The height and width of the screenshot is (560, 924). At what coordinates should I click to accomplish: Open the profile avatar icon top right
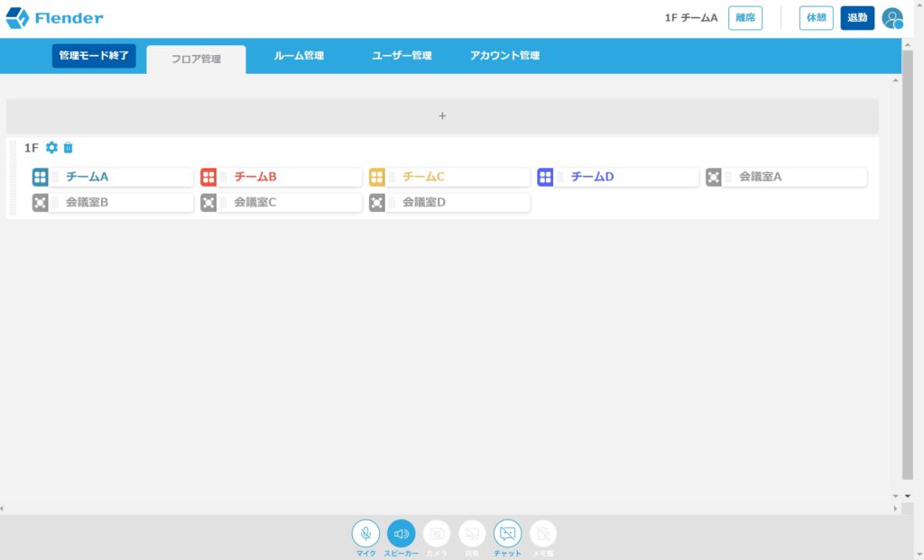click(x=892, y=18)
